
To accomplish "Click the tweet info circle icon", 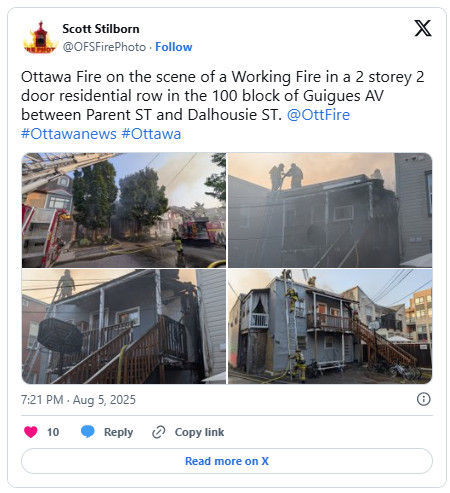I will click(x=423, y=399).
